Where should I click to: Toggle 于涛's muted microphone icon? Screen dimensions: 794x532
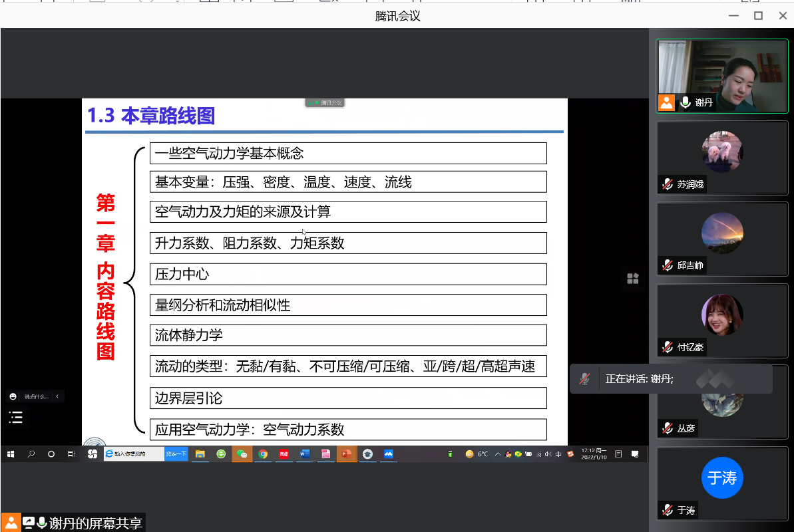point(667,510)
